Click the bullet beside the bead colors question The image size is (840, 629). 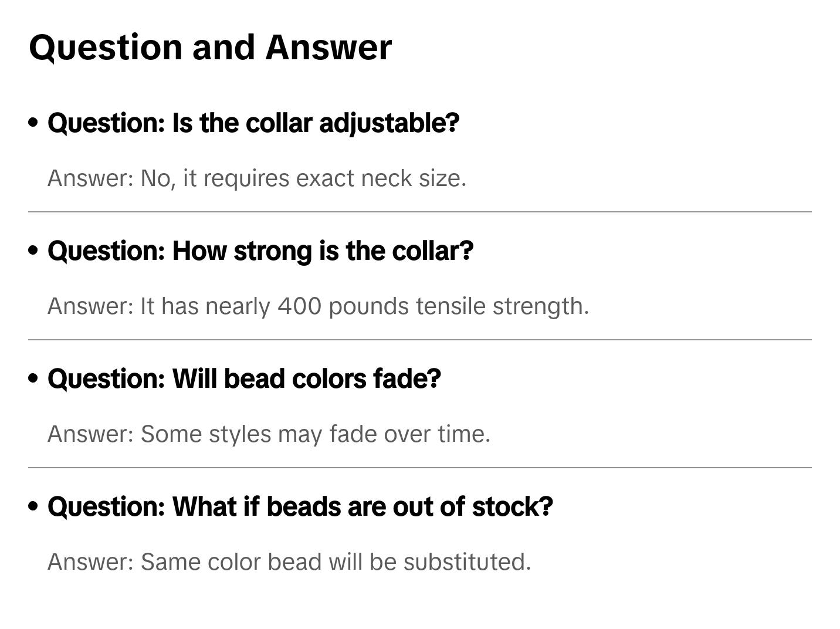click(33, 378)
